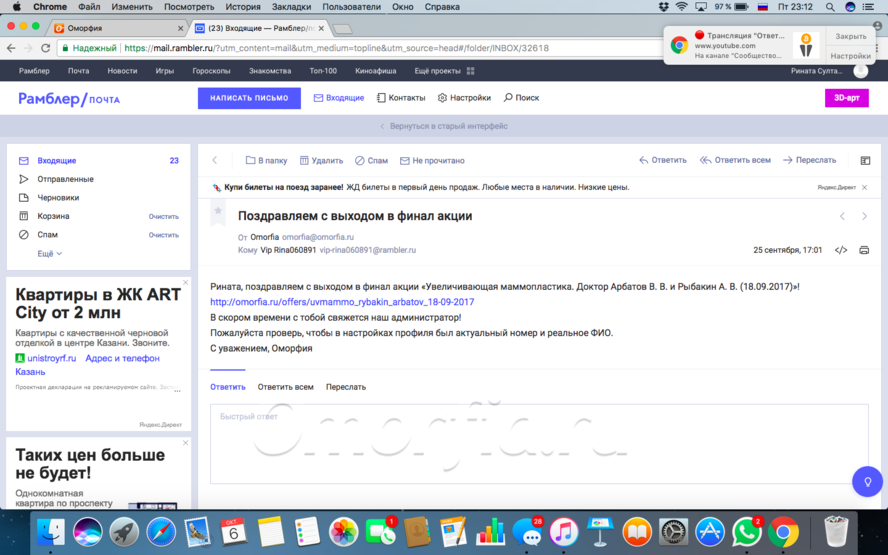The image size is (888, 555).
Task: Choose Ответить всем in top toolbar
Action: pyautogui.click(x=735, y=160)
